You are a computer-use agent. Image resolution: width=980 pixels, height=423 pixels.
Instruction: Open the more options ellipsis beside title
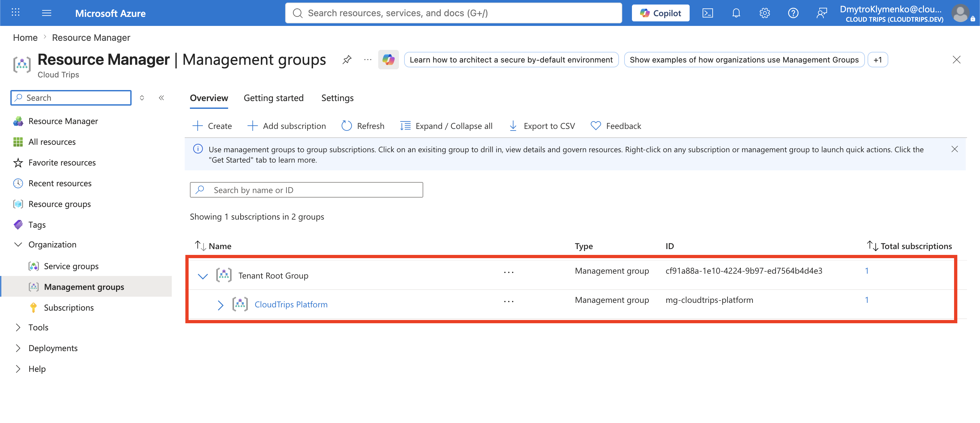point(367,60)
